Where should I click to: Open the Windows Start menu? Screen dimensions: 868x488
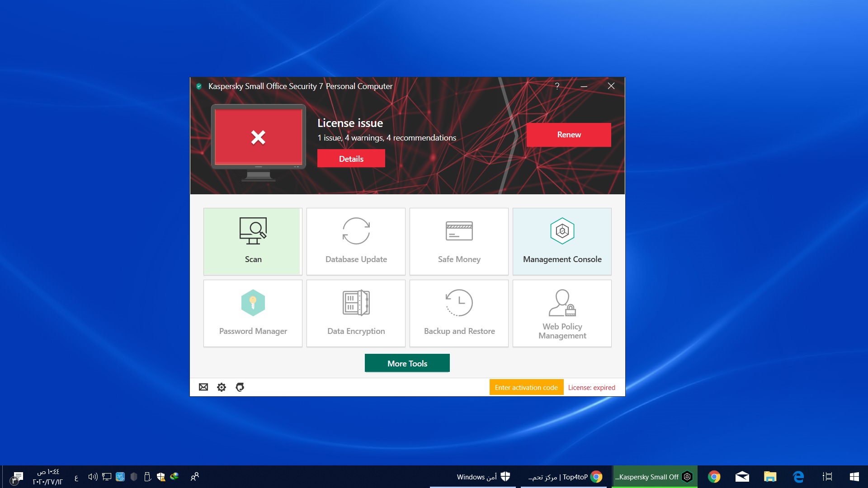(854, 477)
